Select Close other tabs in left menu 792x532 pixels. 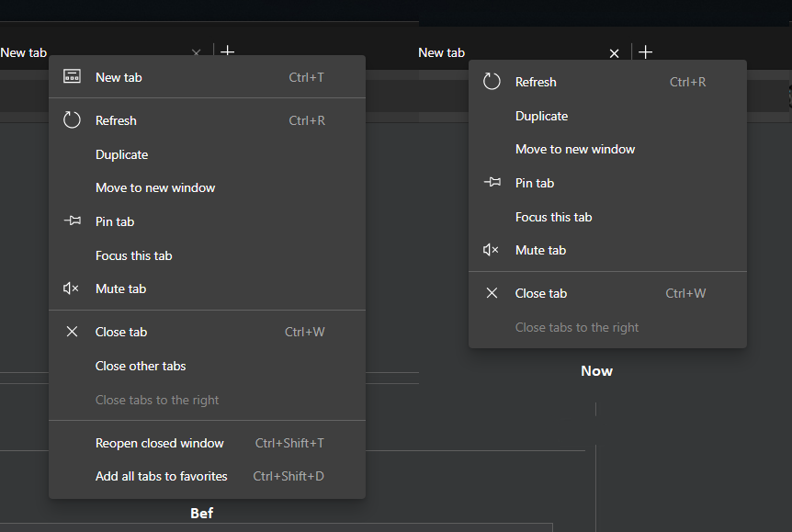(207, 366)
